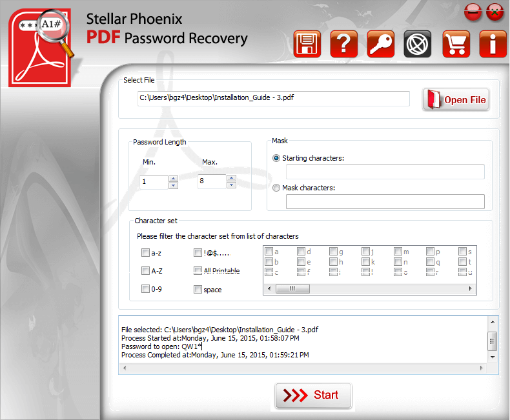Check the letter 'h' checkbox
Image resolution: width=510 pixels, height=420 pixels.
[x=333, y=262]
